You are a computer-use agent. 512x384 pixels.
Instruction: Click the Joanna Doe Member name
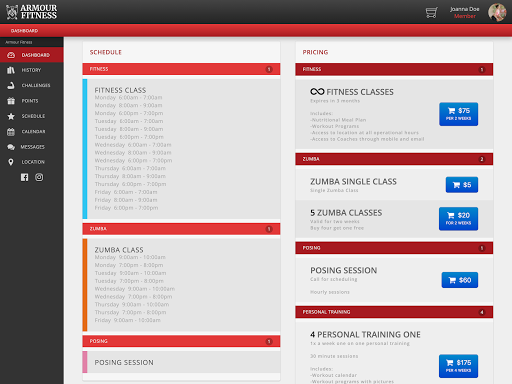[x=464, y=12]
